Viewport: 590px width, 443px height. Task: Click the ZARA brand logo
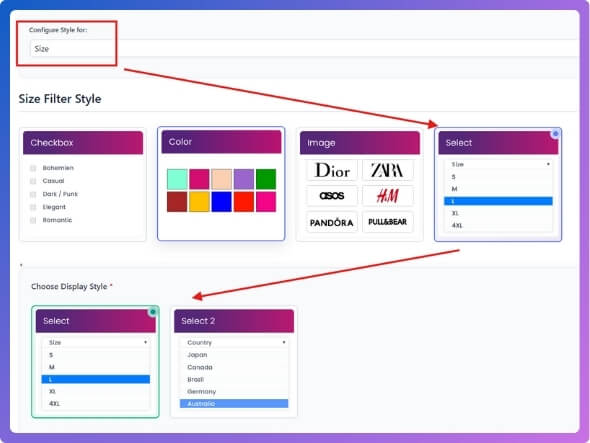point(388,170)
